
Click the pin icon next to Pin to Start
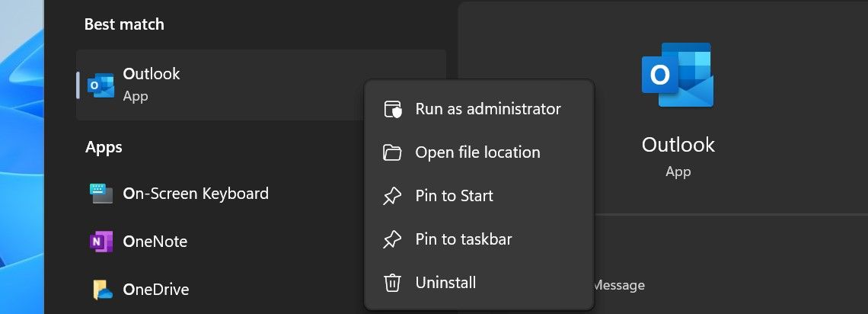(392, 196)
